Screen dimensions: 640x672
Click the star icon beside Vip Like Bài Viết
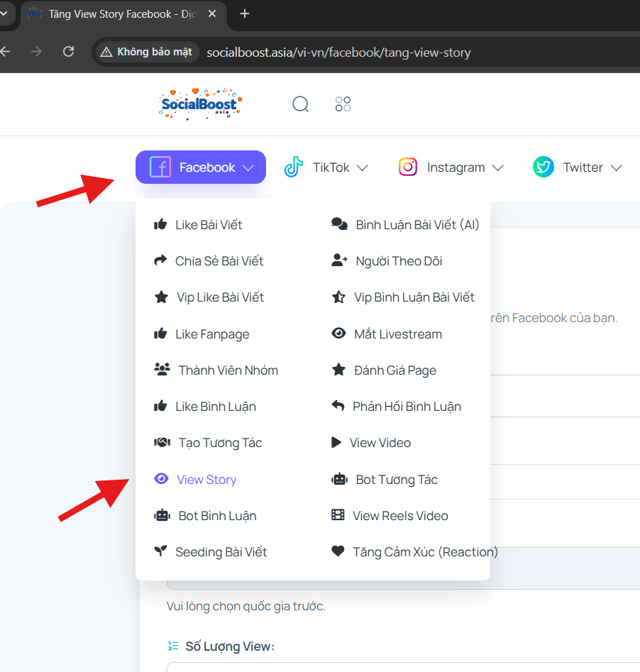pos(161,297)
